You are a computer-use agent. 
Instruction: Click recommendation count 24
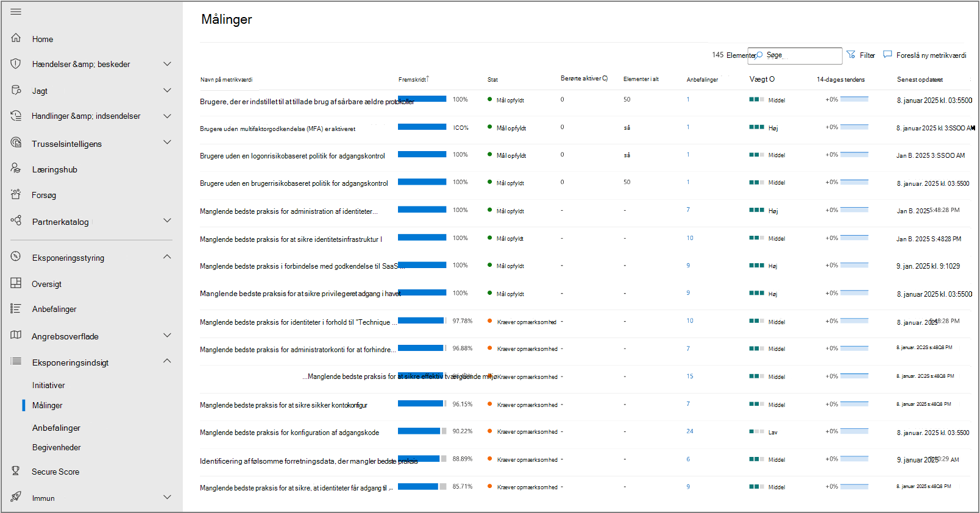(690, 431)
